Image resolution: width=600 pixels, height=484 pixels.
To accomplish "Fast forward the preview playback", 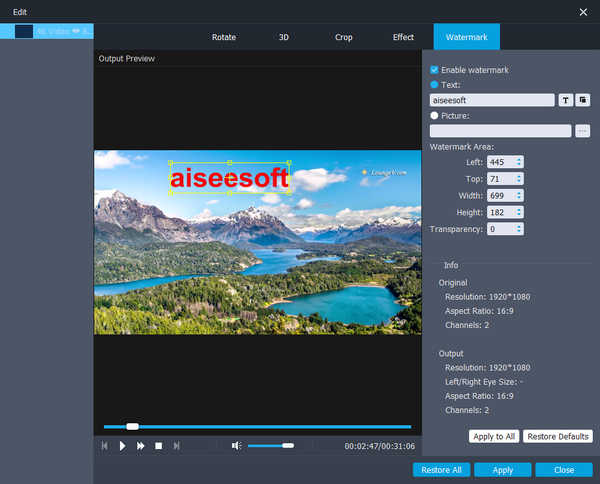I will coord(140,446).
